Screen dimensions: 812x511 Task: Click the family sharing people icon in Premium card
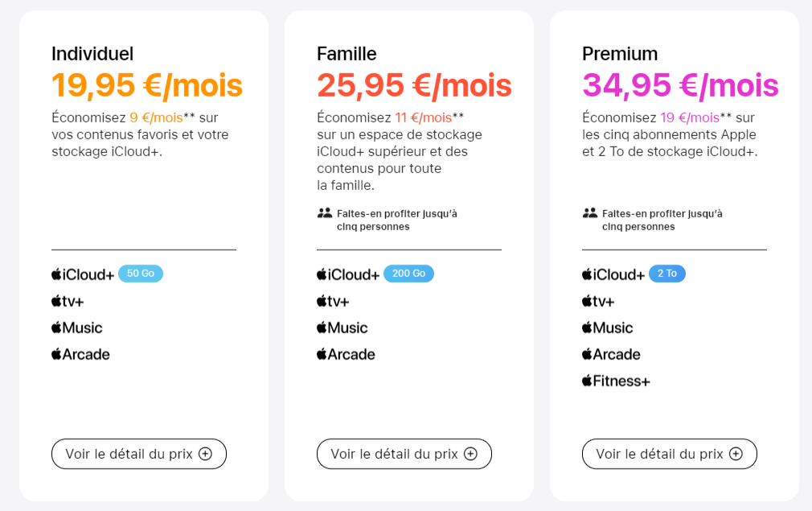pyautogui.click(x=590, y=213)
